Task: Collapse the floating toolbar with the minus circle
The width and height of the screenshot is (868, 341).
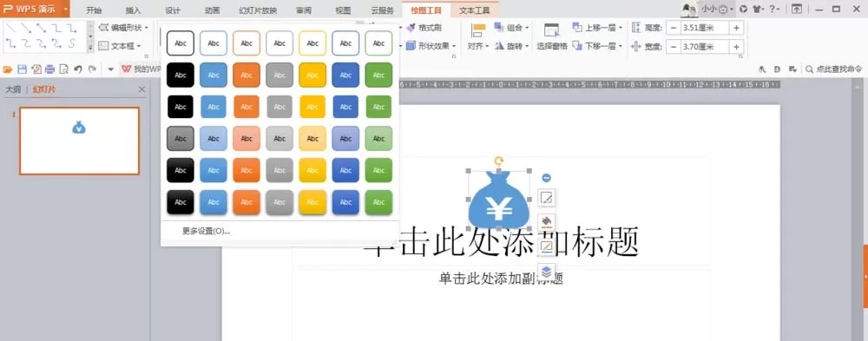Action: point(546,178)
